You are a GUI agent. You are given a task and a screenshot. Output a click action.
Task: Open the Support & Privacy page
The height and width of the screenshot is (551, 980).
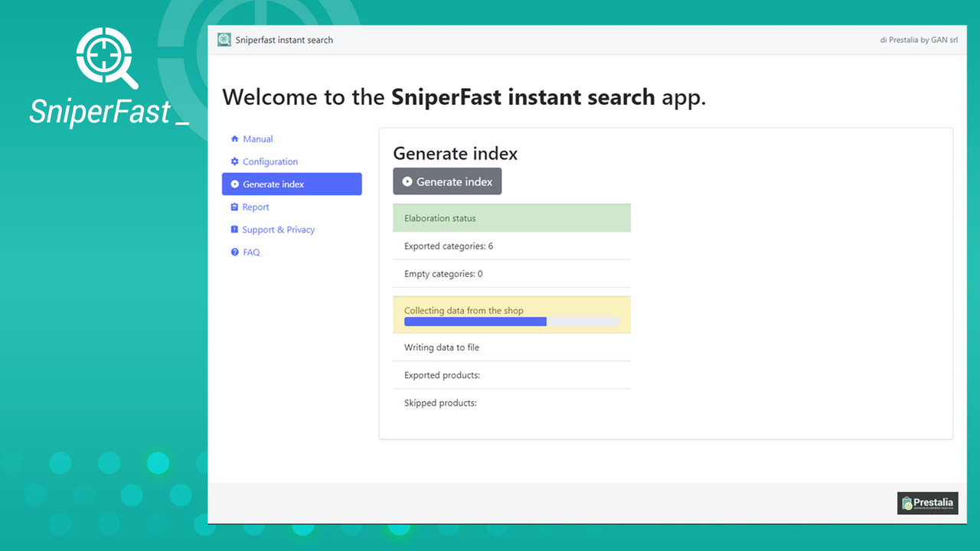[x=279, y=230]
